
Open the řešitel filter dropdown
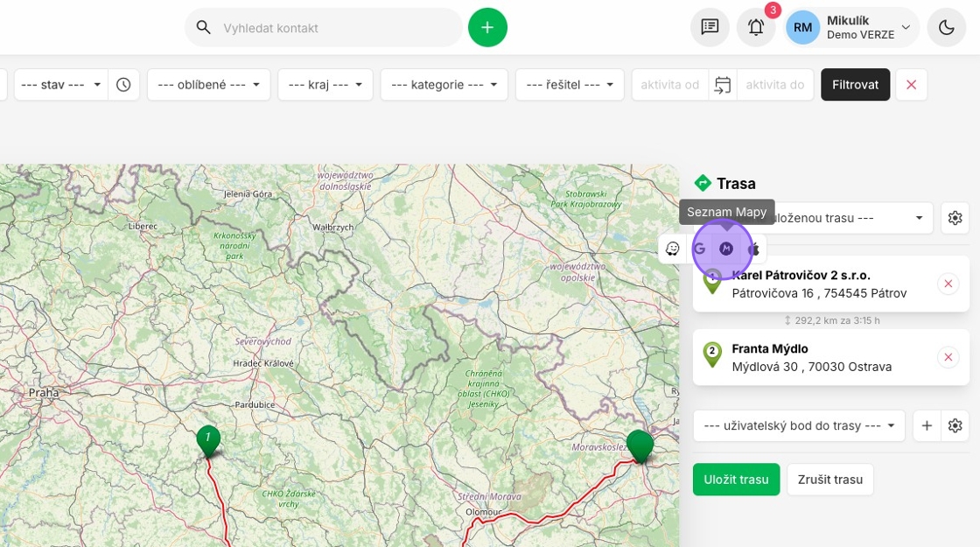point(570,85)
